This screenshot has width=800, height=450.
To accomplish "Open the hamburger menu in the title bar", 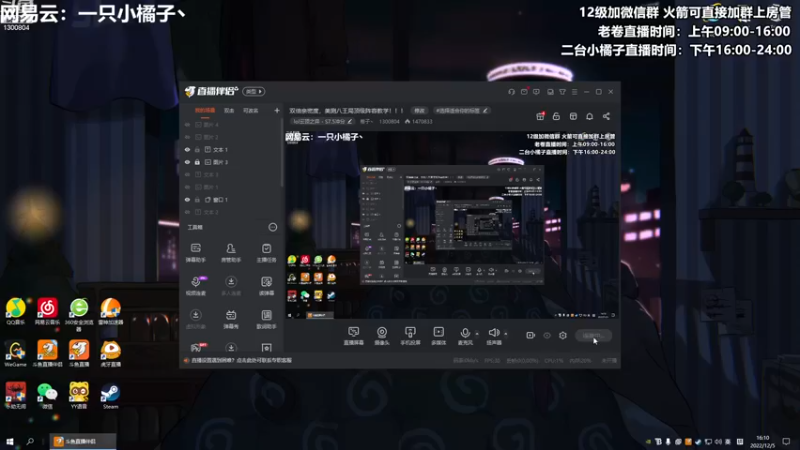I will (574, 92).
